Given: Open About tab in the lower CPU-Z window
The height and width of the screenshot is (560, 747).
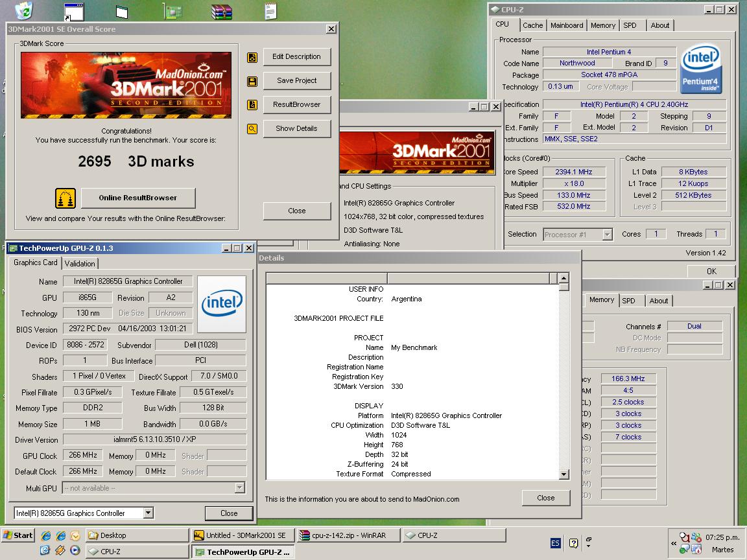Looking at the screenshot, I should point(658,301).
